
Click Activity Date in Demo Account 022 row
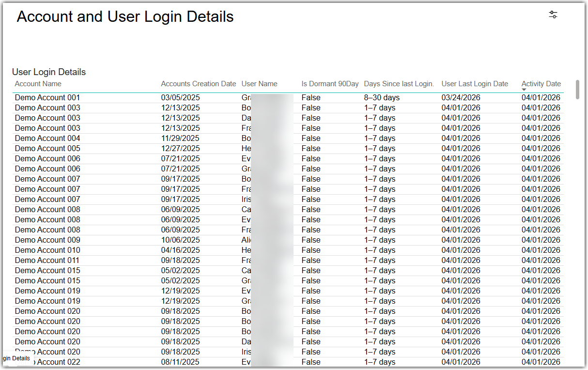[x=541, y=362]
